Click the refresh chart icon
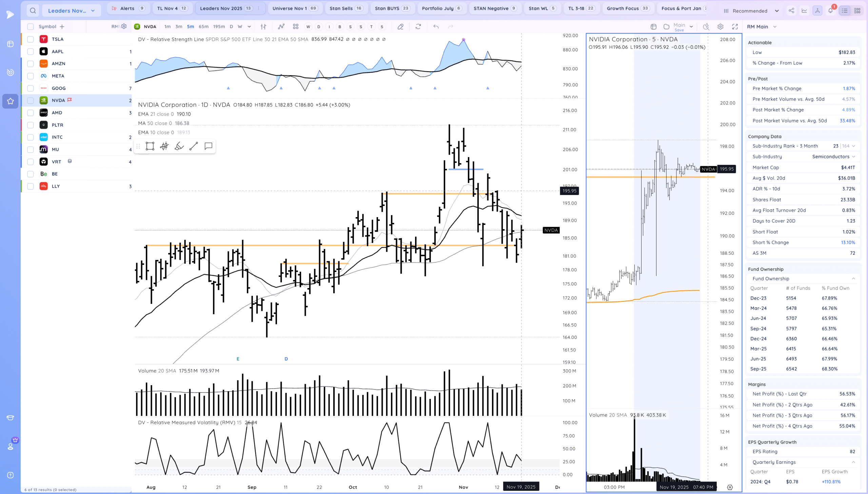The width and height of the screenshot is (868, 494). [418, 26]
